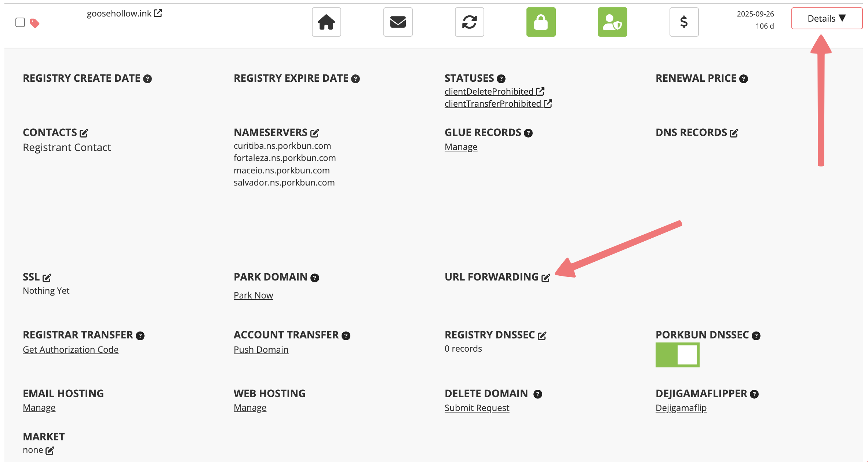
Task: Click Manage under Email Hosting
Action: (x=39, y=408)
